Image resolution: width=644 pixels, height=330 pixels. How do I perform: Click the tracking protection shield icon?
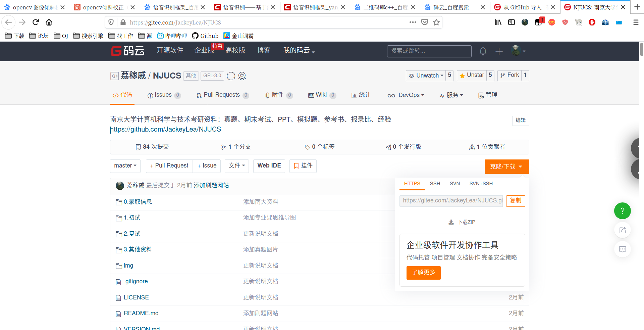(x=111, y=22)
